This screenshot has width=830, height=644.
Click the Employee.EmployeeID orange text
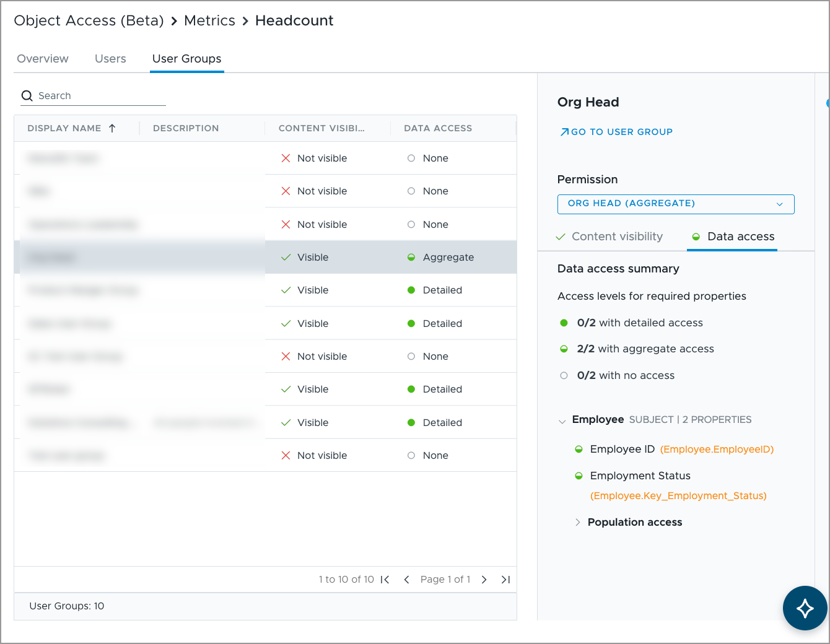click(717, 450)
